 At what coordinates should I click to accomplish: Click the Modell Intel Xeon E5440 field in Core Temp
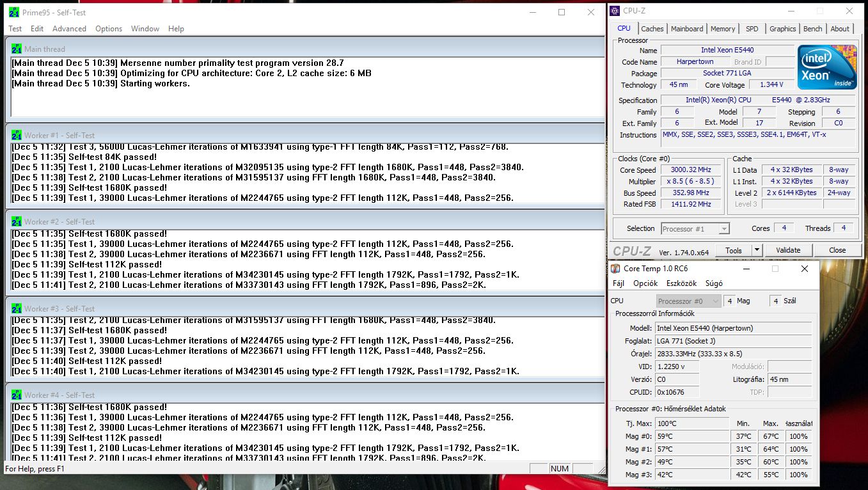click(x=734, y=328)
